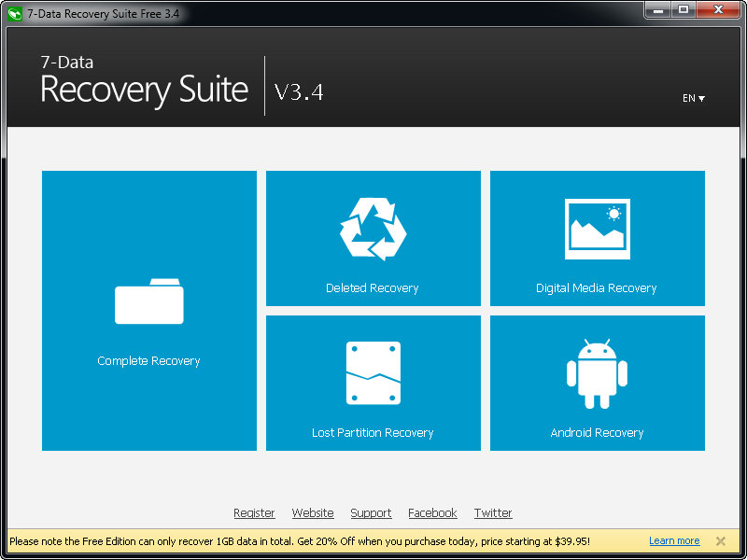Select the Deleted Recovery tile
The image size is (747, 560).
(x=373, y=238)
